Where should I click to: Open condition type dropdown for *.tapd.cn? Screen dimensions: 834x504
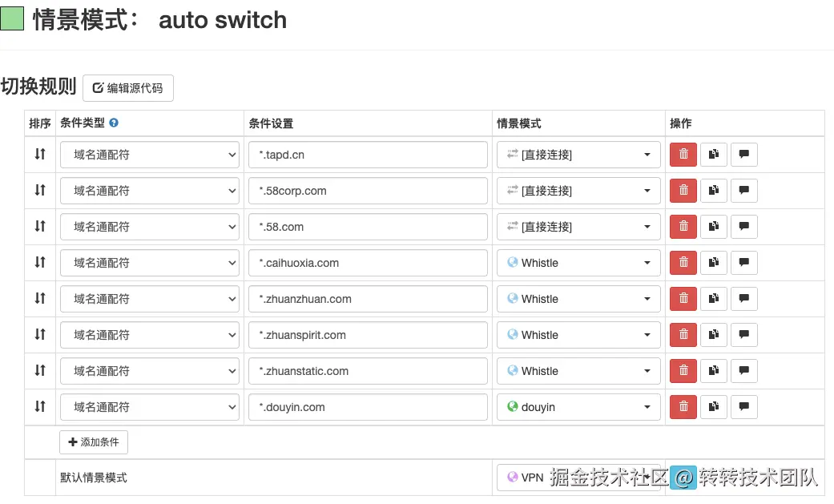[150, 155]
